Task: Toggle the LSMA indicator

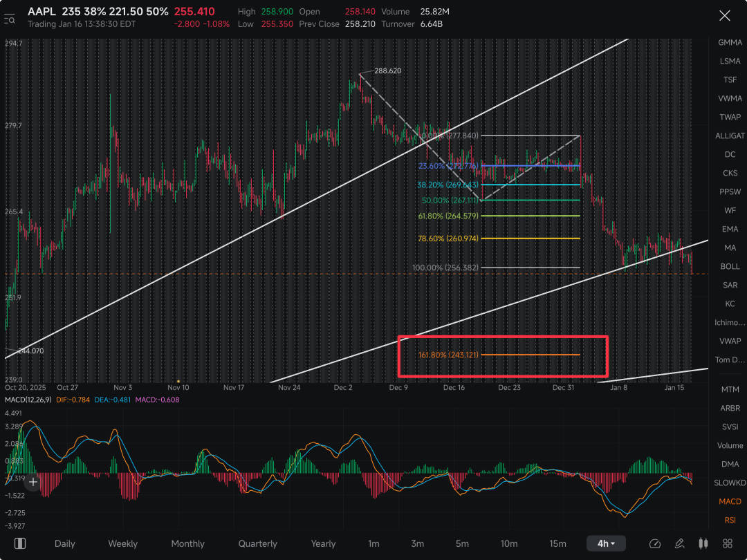Action: tap(730, 61)
